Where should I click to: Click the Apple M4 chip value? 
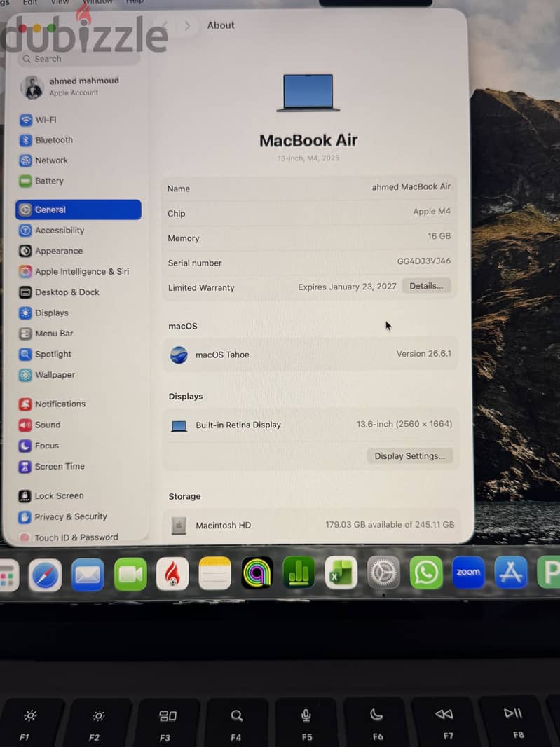click(431, 212)
